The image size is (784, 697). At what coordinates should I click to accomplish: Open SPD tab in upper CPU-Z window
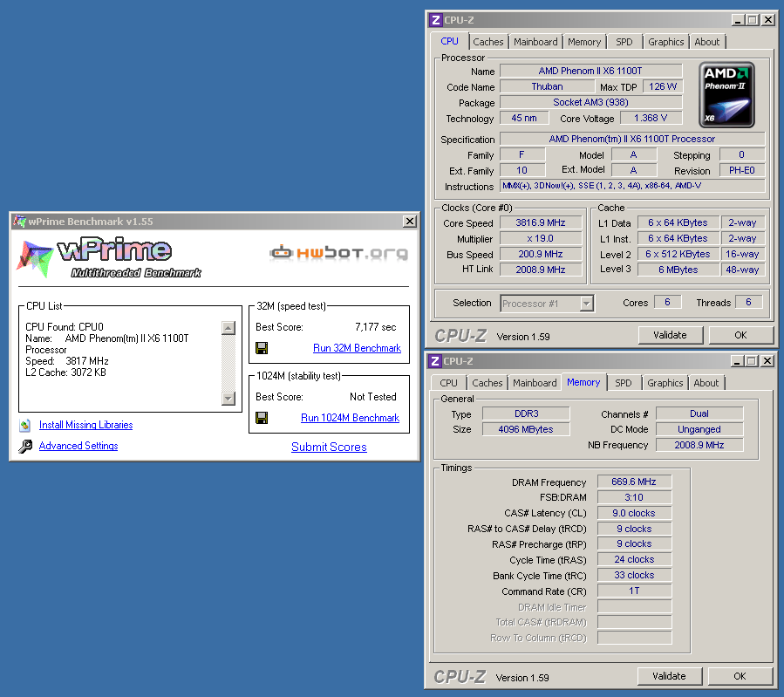[x=624, y=42]
